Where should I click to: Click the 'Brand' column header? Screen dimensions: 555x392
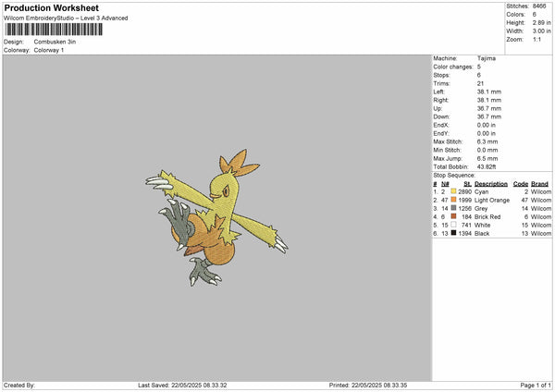[x=539, y=184]
